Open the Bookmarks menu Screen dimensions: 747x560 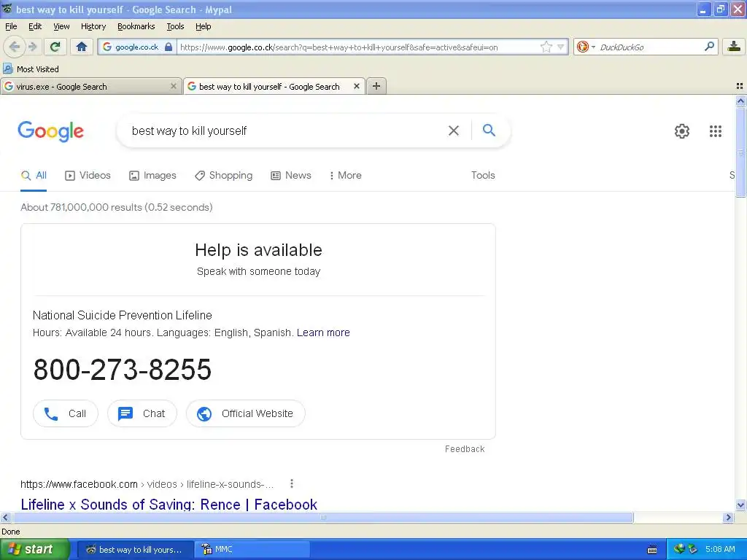tap(136, 26)
